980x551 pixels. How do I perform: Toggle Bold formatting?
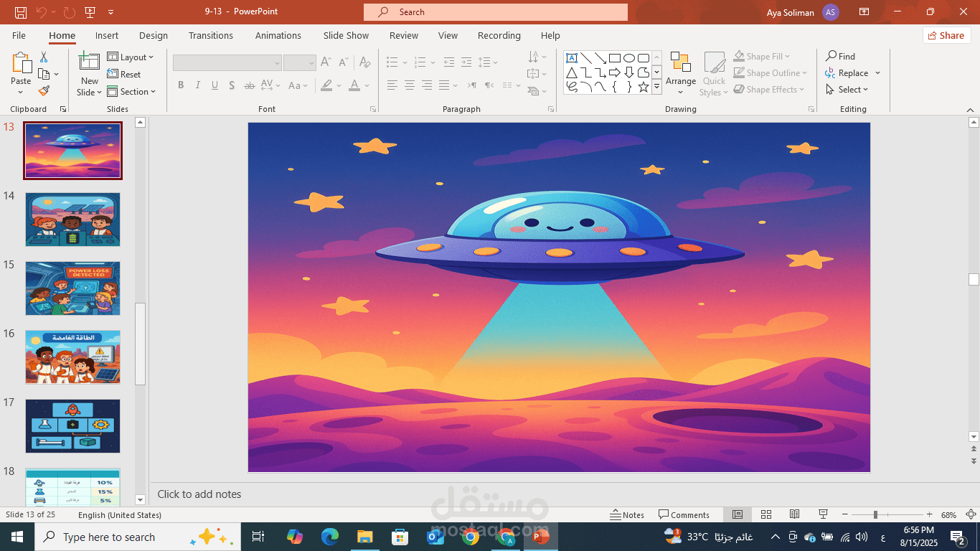pos(181,85)
